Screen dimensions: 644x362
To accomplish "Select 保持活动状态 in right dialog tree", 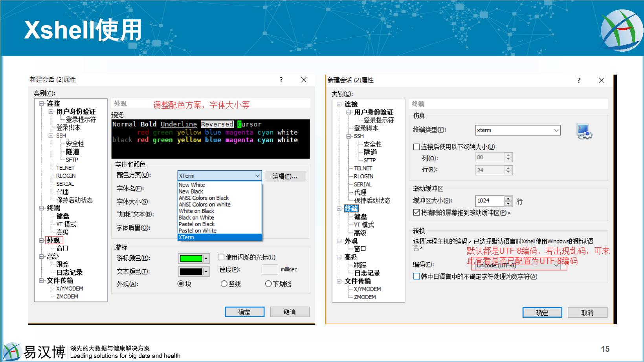I will tap(372, 201).
